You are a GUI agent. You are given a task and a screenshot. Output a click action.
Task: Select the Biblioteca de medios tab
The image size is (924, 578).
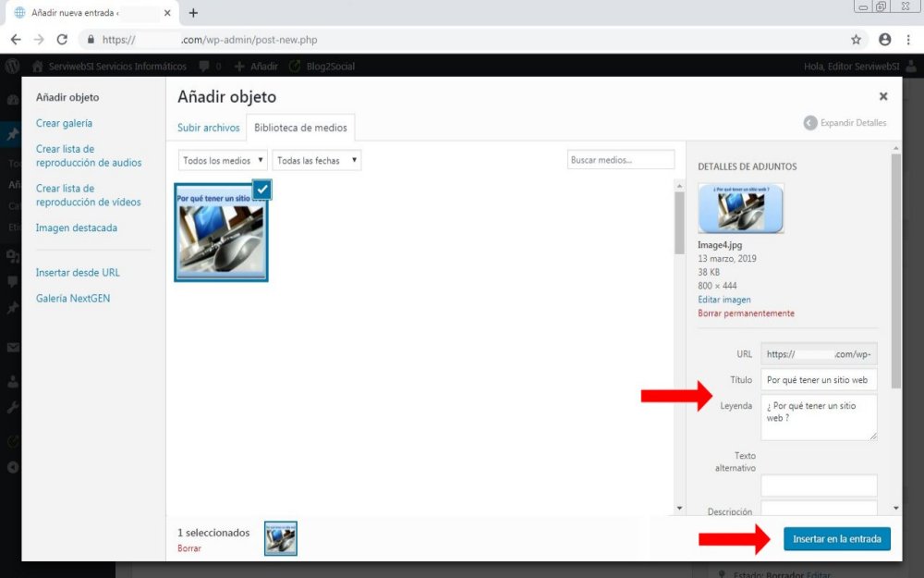[x=301, y=128]
